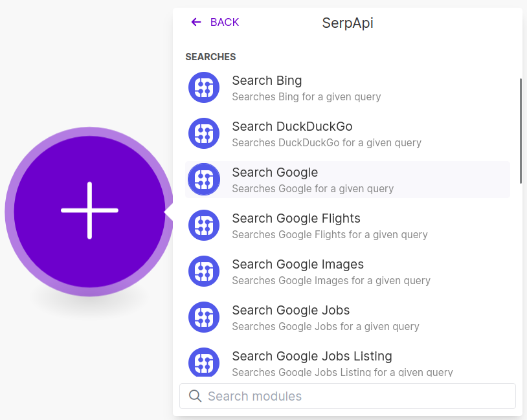Select 'Searches Google for a given query'
Screen dimensions: 527x420
(x=313, y=189)
